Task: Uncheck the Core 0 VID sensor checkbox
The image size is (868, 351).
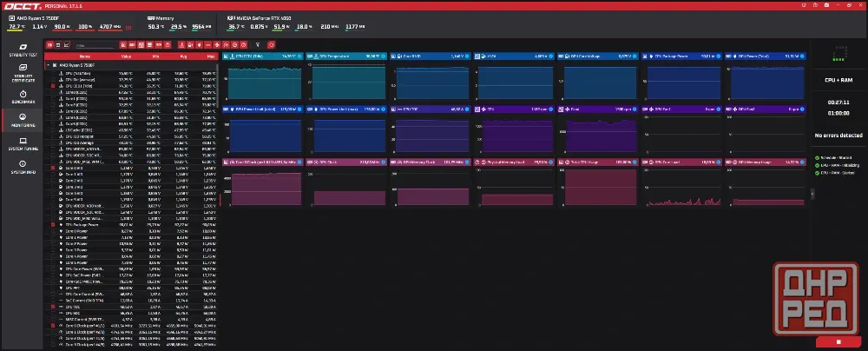Action: pos(53,168)
